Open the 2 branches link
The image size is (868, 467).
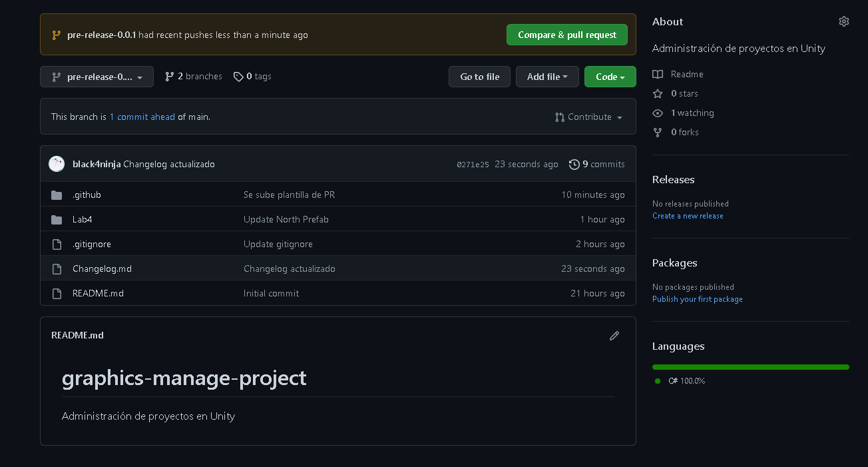tap(194, 77)
